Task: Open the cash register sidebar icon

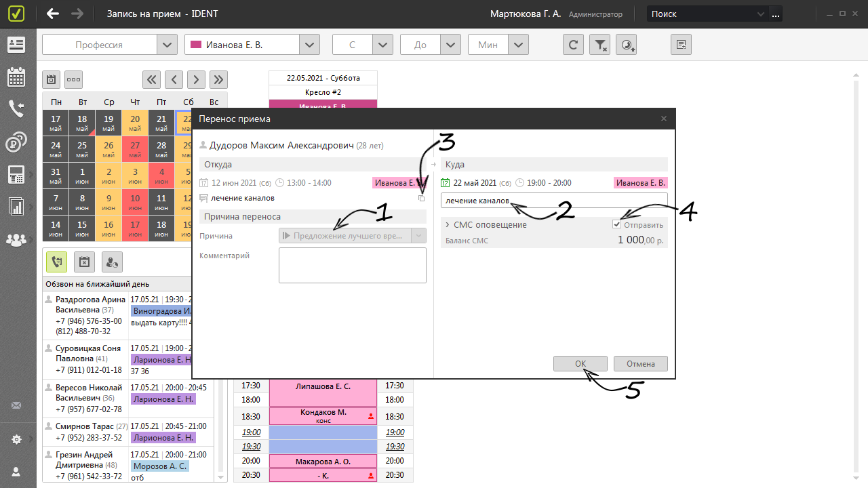Action: pyautogui.click(x=16, y=174)
